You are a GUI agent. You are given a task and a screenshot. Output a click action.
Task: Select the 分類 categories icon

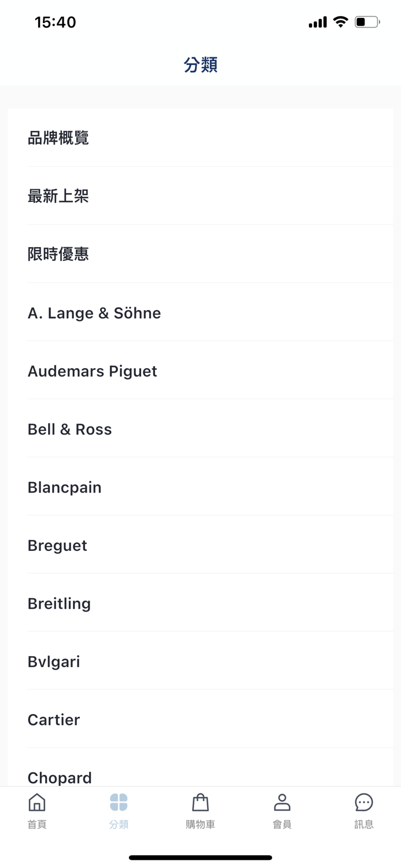[x=119, y=803]
